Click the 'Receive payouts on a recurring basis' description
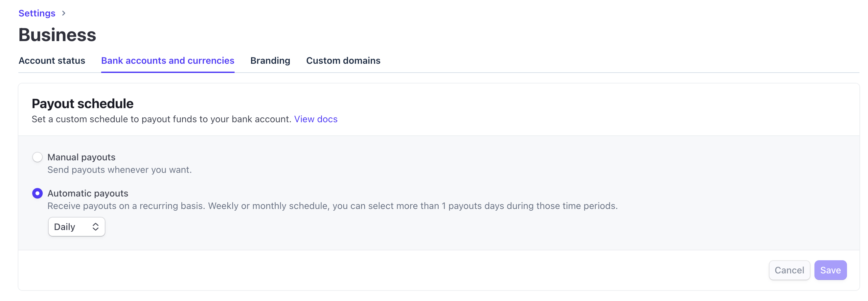The width and height of the screenshot is (868, 301). [x=332, y=206]
